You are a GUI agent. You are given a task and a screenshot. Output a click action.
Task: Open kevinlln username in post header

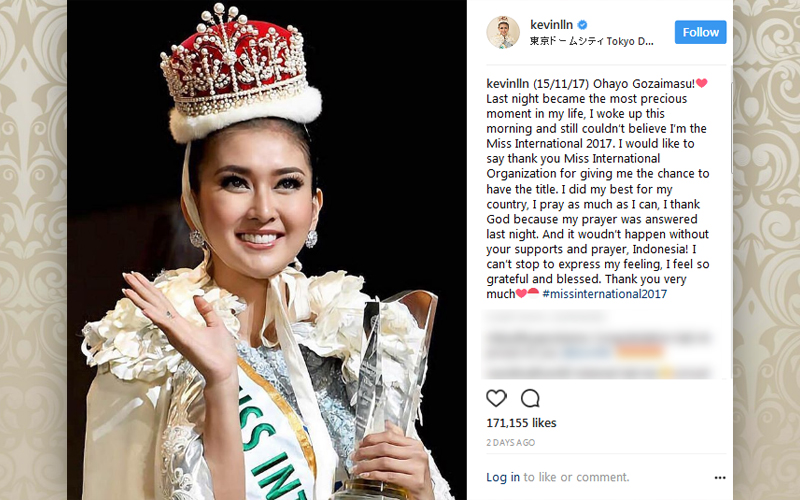[552, 24]
